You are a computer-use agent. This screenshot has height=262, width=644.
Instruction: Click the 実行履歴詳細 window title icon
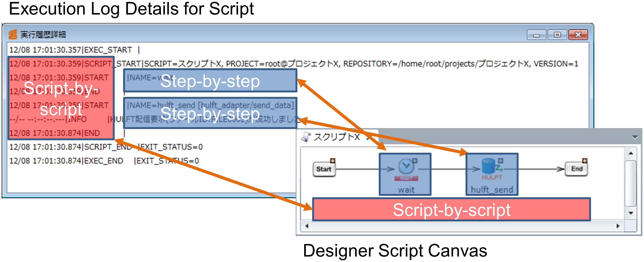(x=12, y=34)
